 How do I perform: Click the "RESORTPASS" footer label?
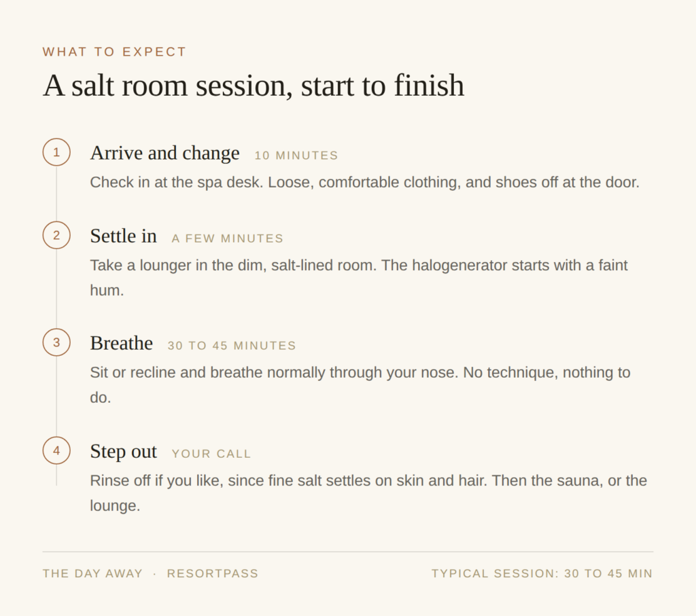point(212,573)
